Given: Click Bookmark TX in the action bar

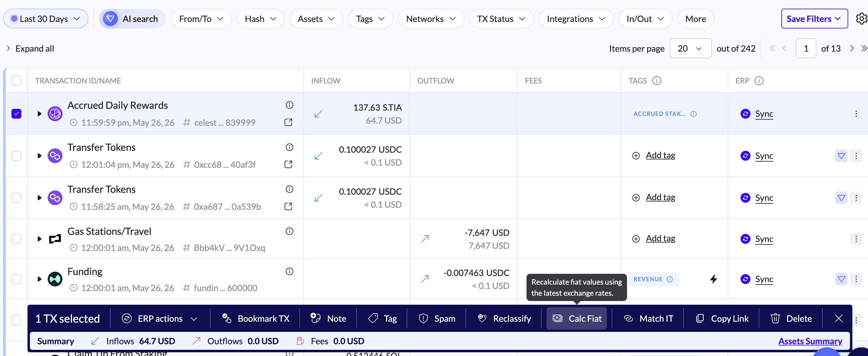Looking at the screenshot, I should click(x=256, y=318).
